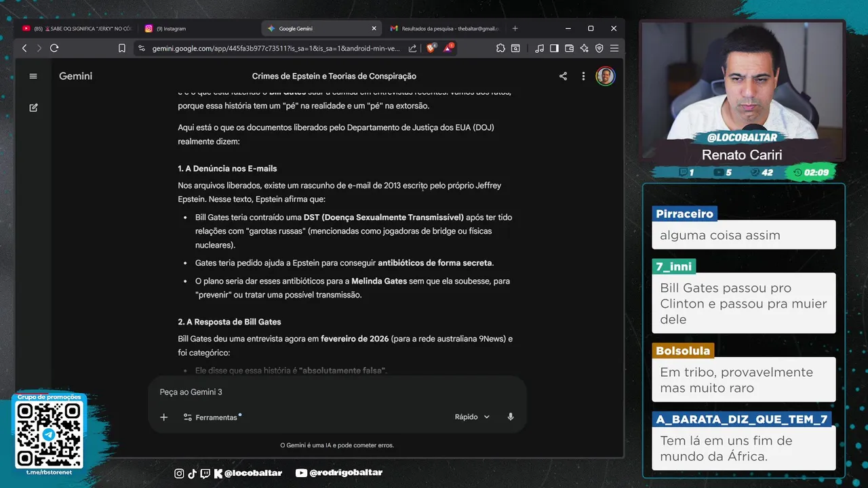Click the Gemini logo text

[x=75, y=76]
